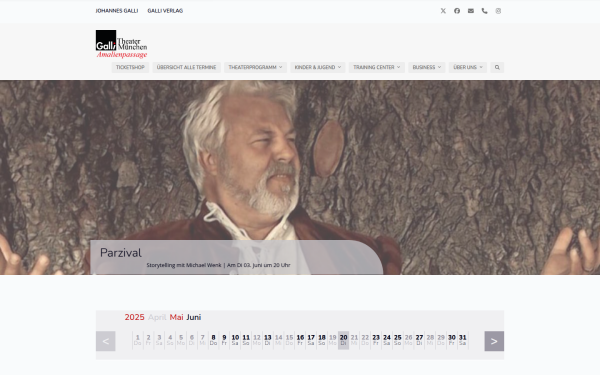600x375 pixels.
Task: Open the Ticketshop menu item
Action: pyautogui.click(x=130, y=67)
